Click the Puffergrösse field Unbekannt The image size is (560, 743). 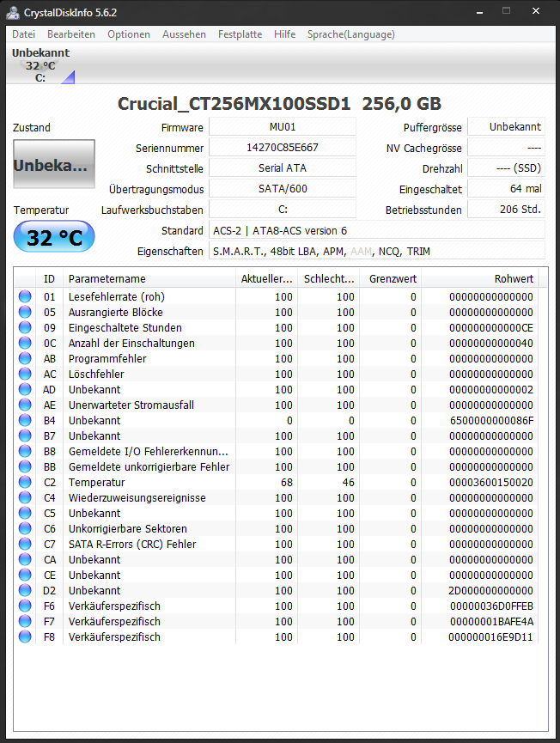[506, 127]
